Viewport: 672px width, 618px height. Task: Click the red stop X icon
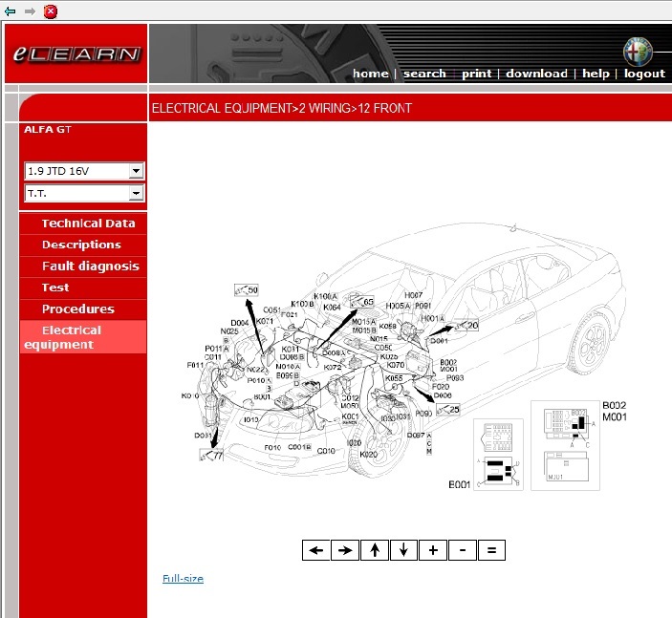point(50,11)
